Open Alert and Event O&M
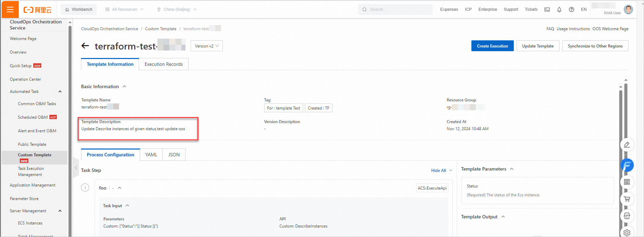 (x=37, y=131)
